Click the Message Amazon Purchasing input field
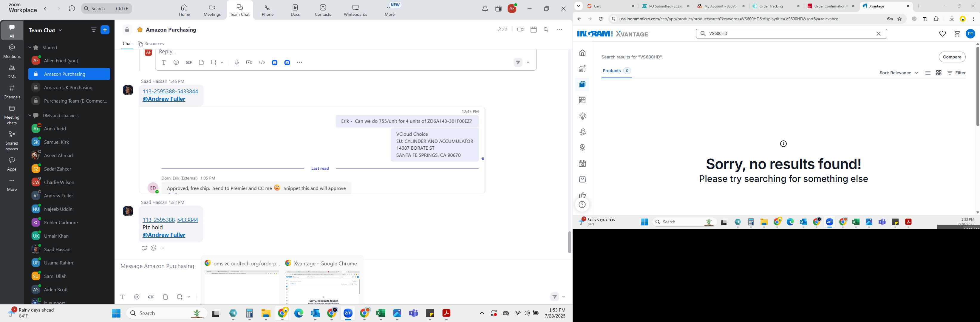980x322 pixels. pos(157,266)
